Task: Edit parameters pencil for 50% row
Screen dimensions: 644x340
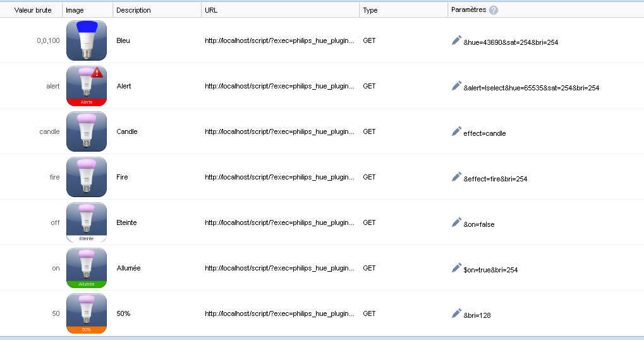Action: (x=456, y=313)
